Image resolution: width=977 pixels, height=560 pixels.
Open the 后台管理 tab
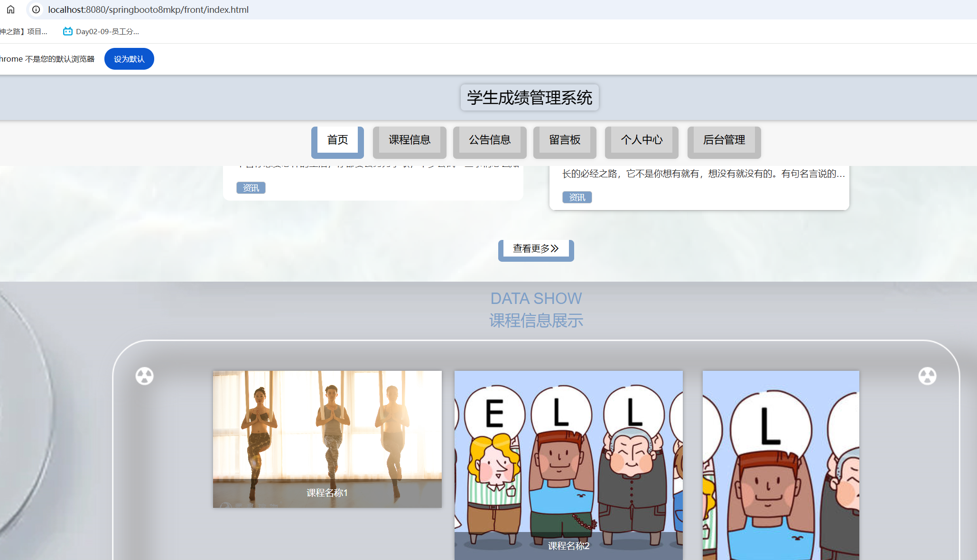tap(724, 140)
